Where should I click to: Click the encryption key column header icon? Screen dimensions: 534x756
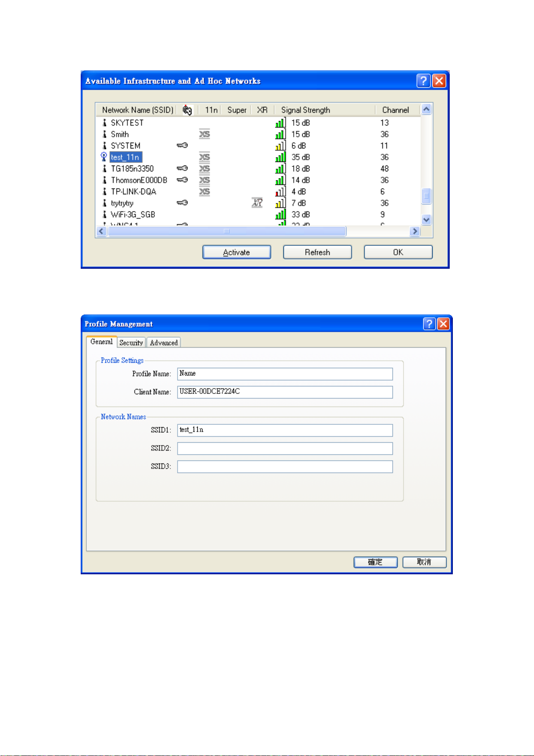tap(187, 110)
